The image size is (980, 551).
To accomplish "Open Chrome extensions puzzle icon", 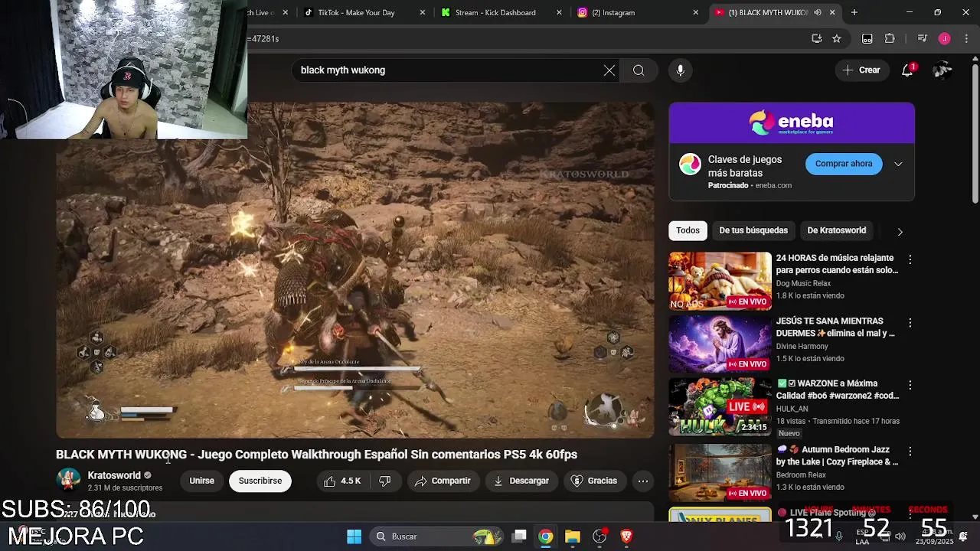I will point(890,38).
